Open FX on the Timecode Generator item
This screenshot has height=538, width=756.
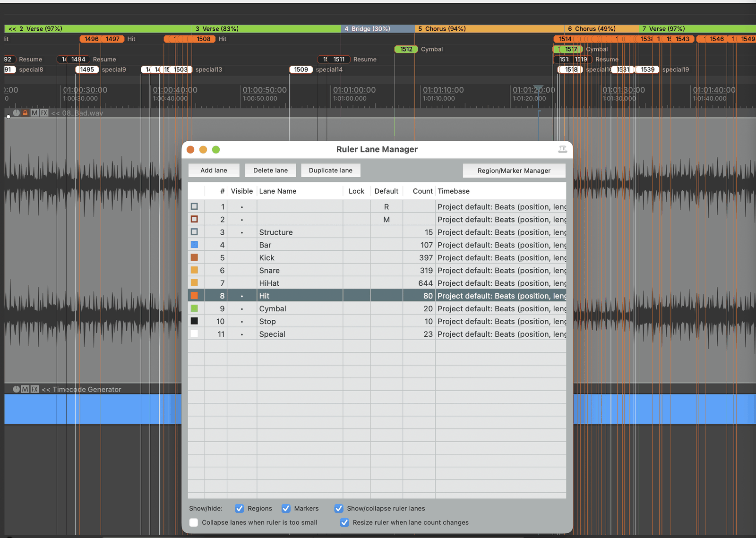34,389
